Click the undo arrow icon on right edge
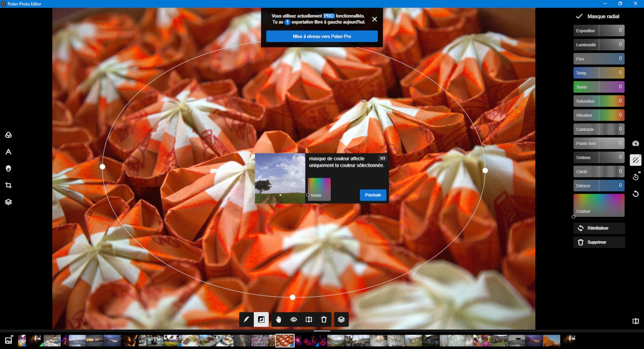644x349 pixels. (636, 194)
